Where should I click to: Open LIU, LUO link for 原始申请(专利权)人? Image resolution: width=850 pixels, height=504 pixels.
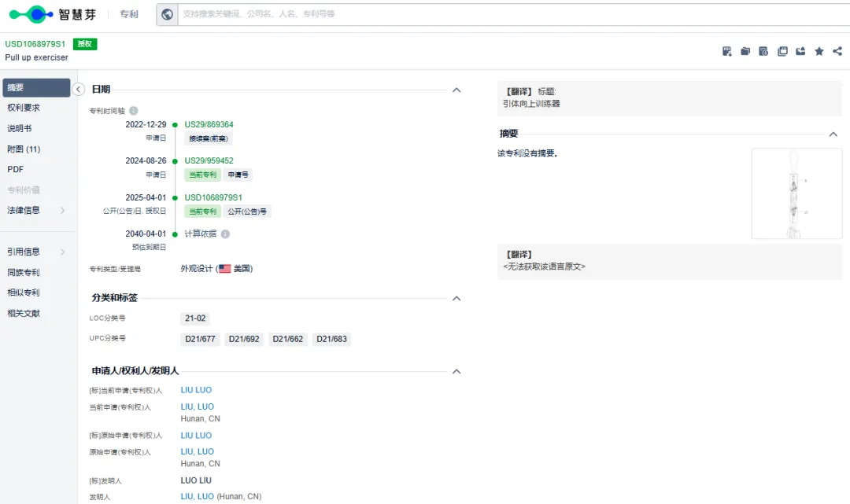pos(198,451)
